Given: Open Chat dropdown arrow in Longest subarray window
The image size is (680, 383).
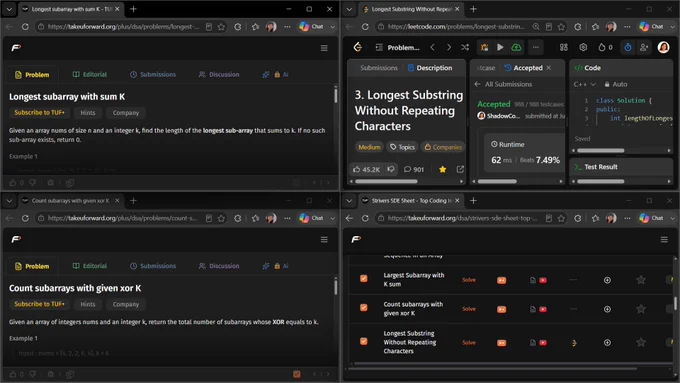Looking at the screenshot, I should coord(333,27).
